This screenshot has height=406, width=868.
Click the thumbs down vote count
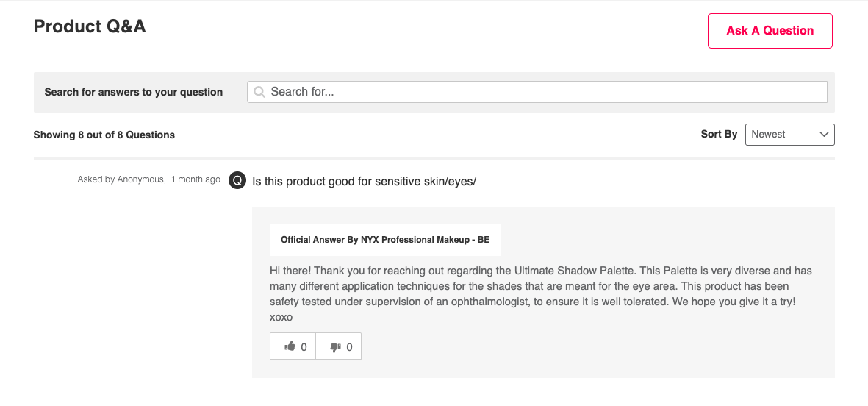tap(349, 347)
